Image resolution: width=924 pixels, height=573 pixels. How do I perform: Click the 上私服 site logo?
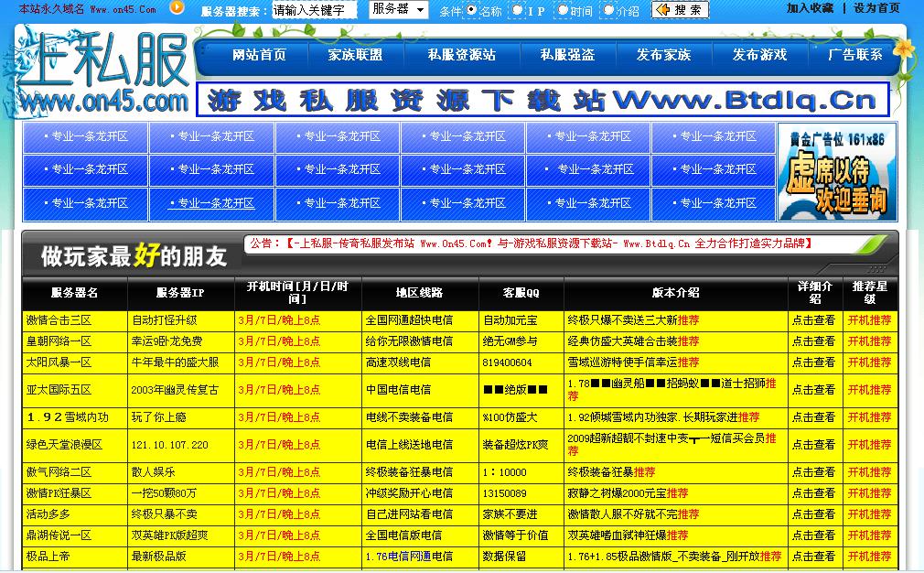tap(102, 70)
